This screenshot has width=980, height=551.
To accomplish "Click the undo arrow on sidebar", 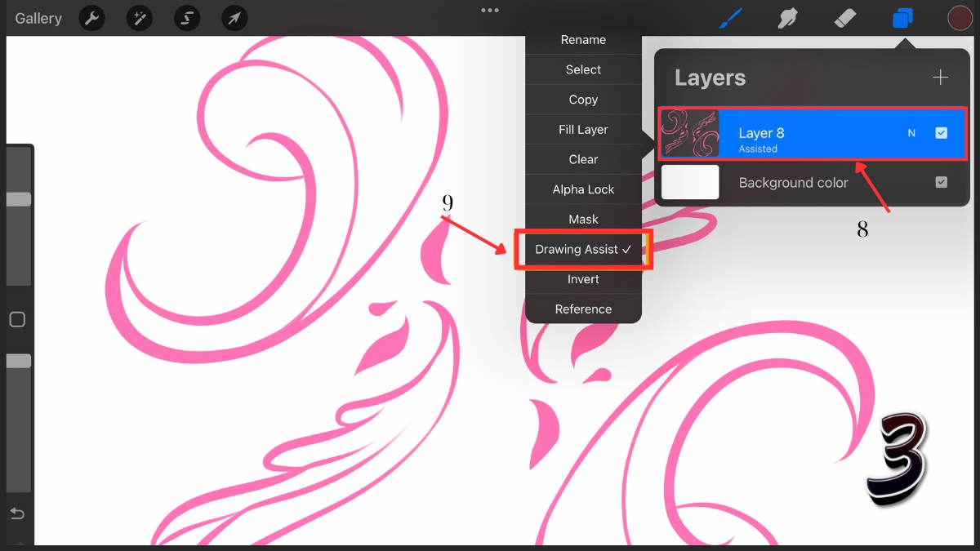I will coord(17,513).
